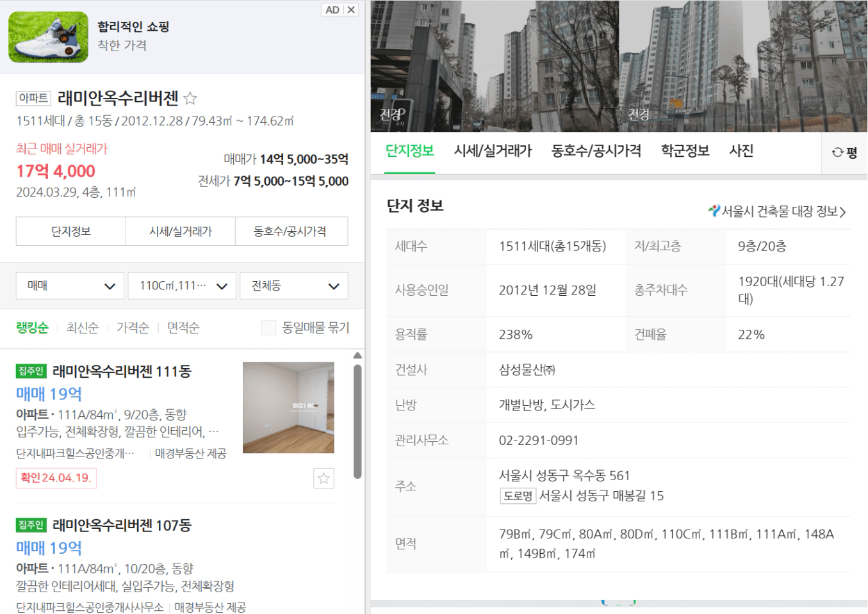Open the 동호수/공시가격 button under price summary
The width and height of the screenshot is (868, 614).
tap(291, 231)
